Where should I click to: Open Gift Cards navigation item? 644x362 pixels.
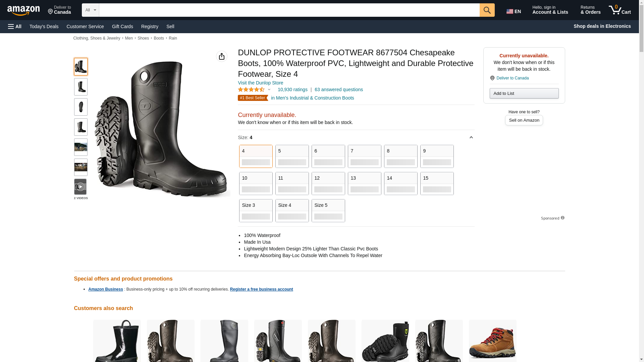tap(122, 26)
